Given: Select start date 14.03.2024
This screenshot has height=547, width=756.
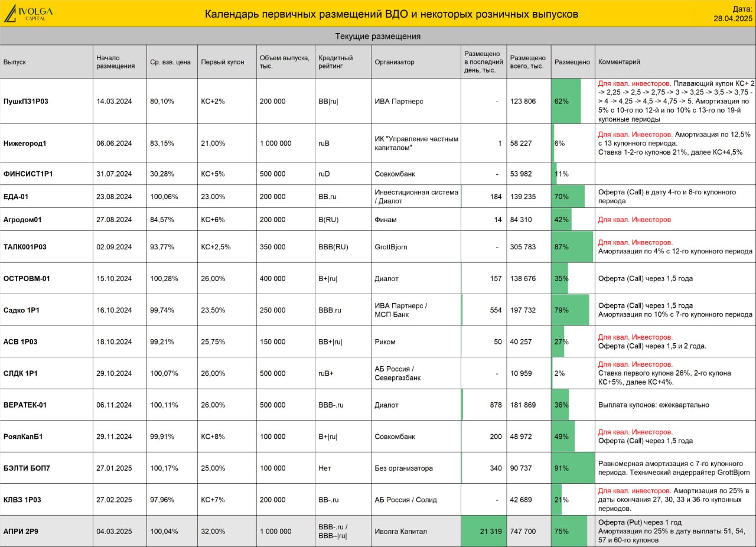Looking at the screenshot, I should (x=114, y=101).
